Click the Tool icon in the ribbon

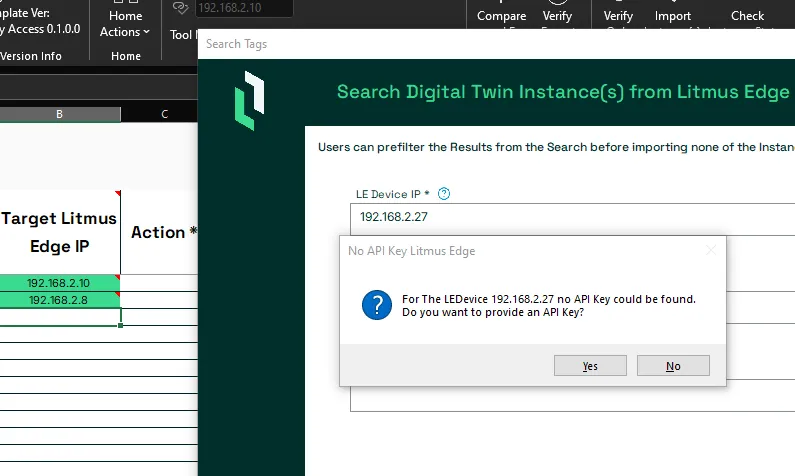181,8
